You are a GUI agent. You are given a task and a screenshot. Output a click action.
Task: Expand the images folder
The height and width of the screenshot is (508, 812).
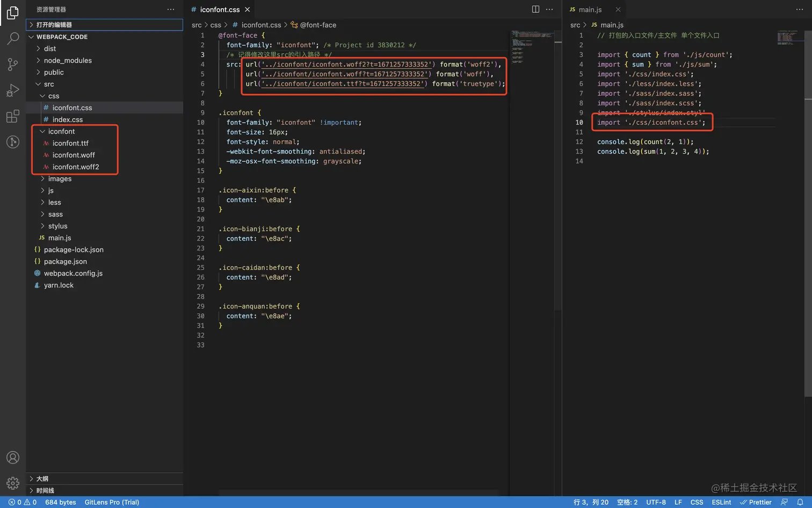tap(60, 178)
